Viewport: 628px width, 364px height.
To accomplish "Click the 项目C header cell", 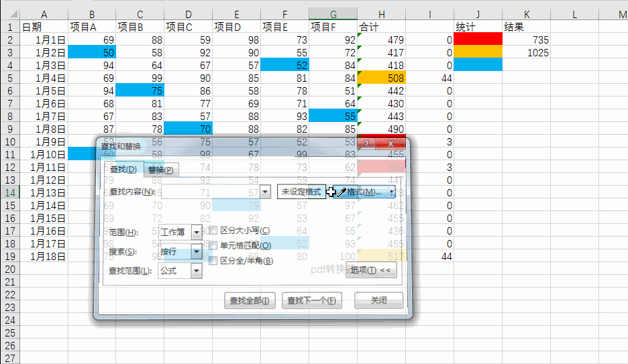I will 189,27.
